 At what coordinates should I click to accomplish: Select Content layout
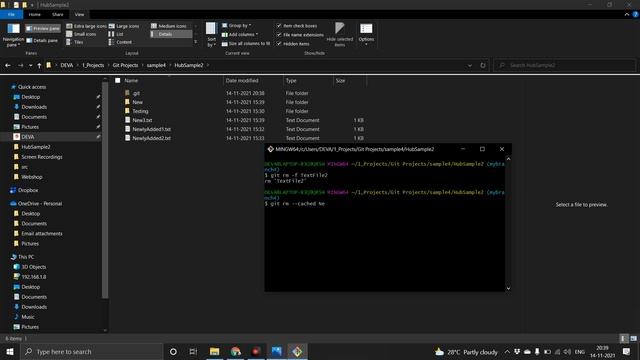120,42
